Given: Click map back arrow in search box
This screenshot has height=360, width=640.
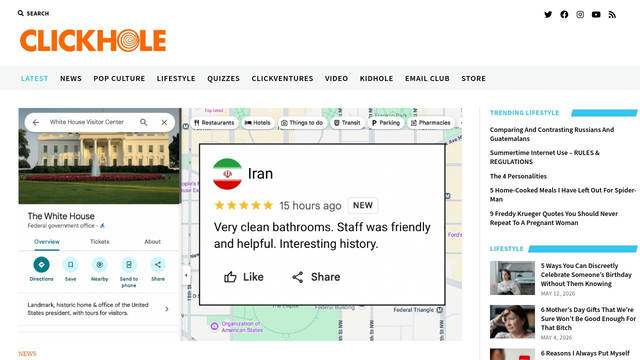Looking at the screenshot, I should click(36, 122).
